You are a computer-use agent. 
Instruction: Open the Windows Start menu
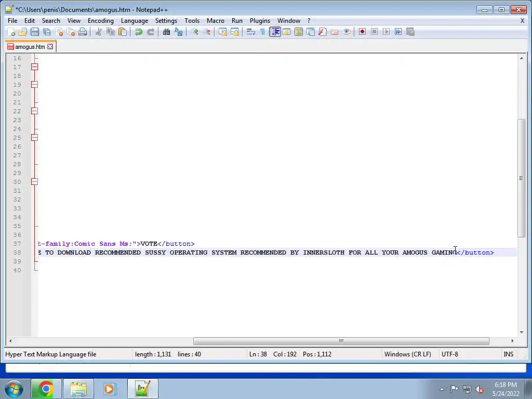tap(14, 389)
